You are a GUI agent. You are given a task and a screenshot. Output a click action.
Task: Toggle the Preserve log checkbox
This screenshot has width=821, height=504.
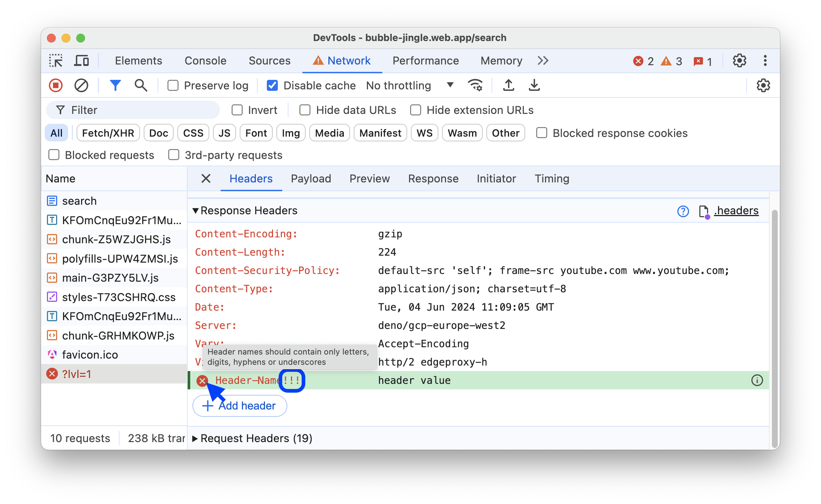click(172, 86)
